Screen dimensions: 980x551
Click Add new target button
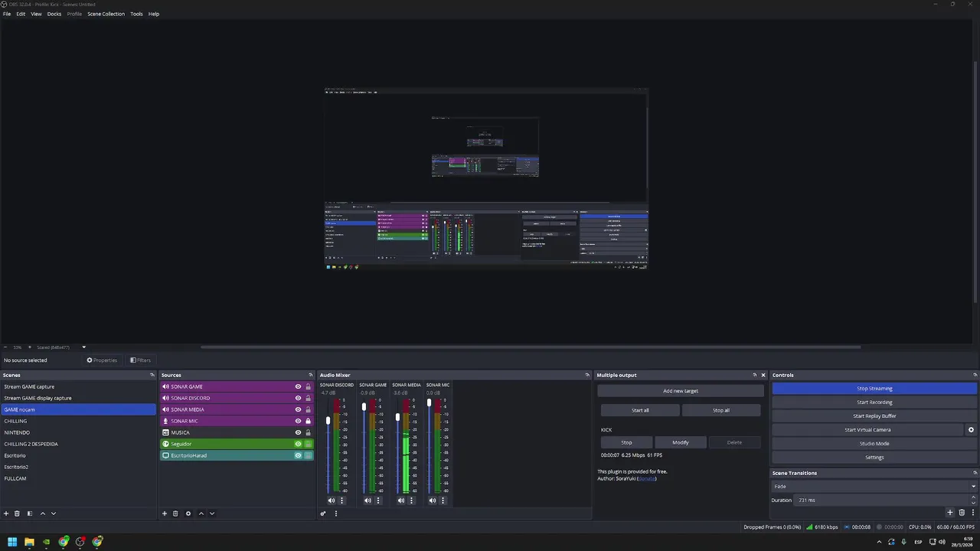tap(681, 391)
